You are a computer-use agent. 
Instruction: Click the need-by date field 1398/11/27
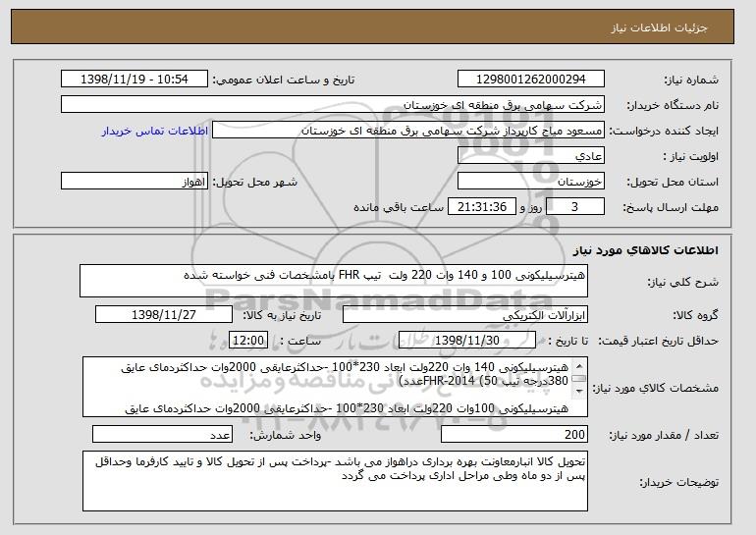[x=163, y=315]
